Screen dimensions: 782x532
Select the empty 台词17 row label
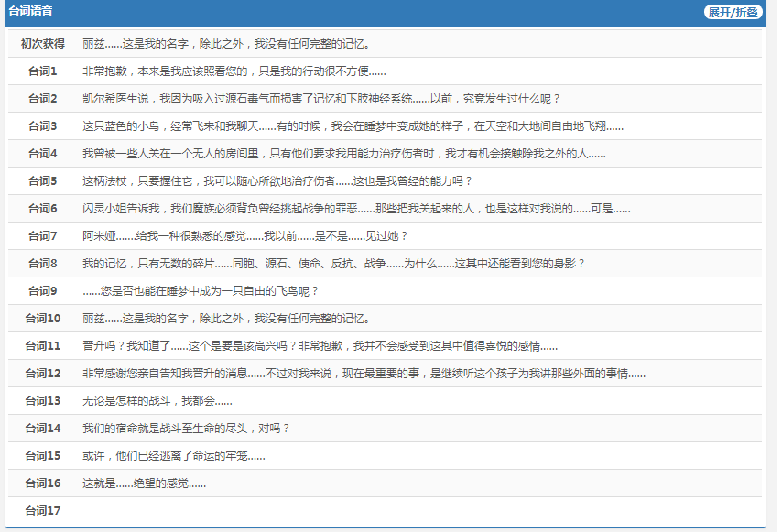click(43, 511)
